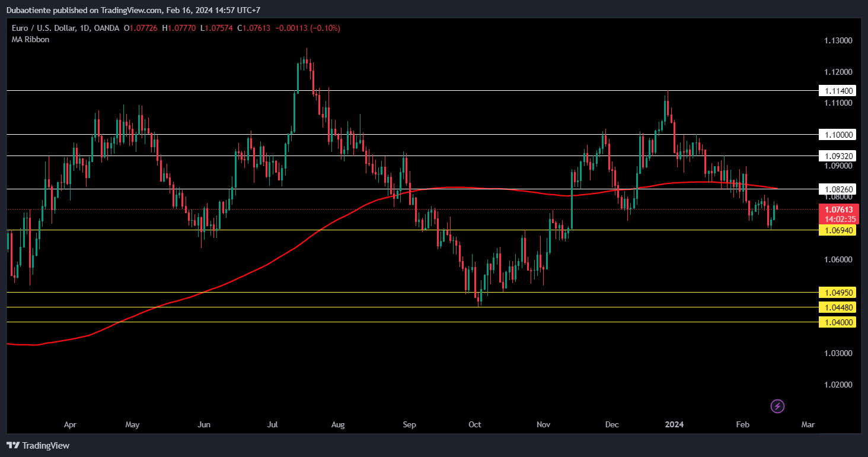Click the 1.03000 axis price value
868x457 pixels.
tap(838, 353)
